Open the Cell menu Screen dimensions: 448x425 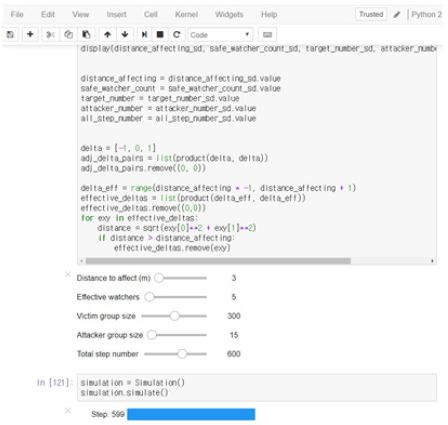point(151,14)
